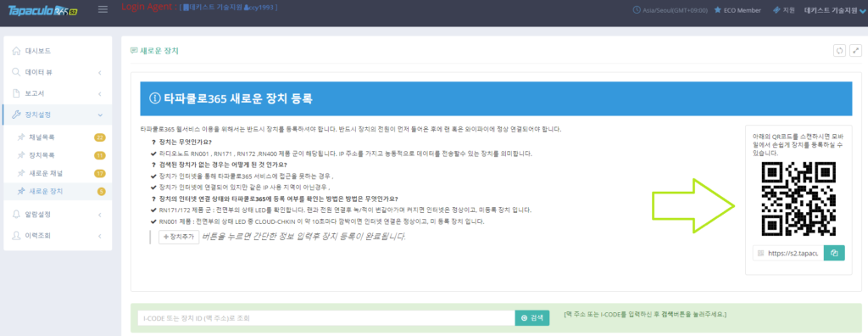Click the 이력조회 user icon
868x336 pixels.
(x=16, y=236)
